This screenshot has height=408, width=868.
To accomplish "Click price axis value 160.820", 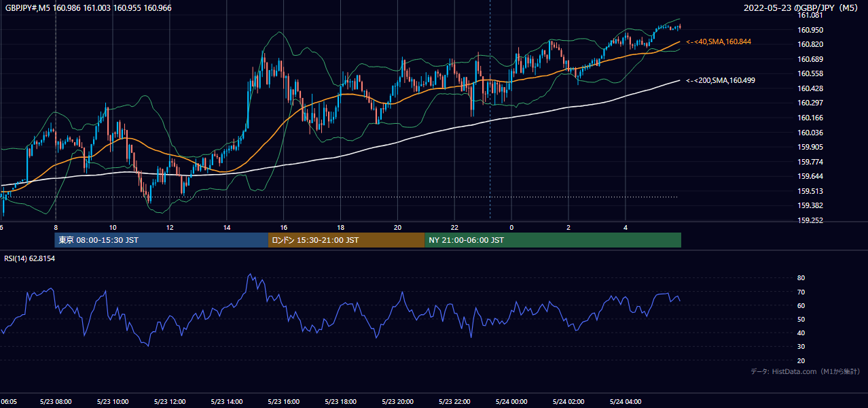I will [810, 44].
